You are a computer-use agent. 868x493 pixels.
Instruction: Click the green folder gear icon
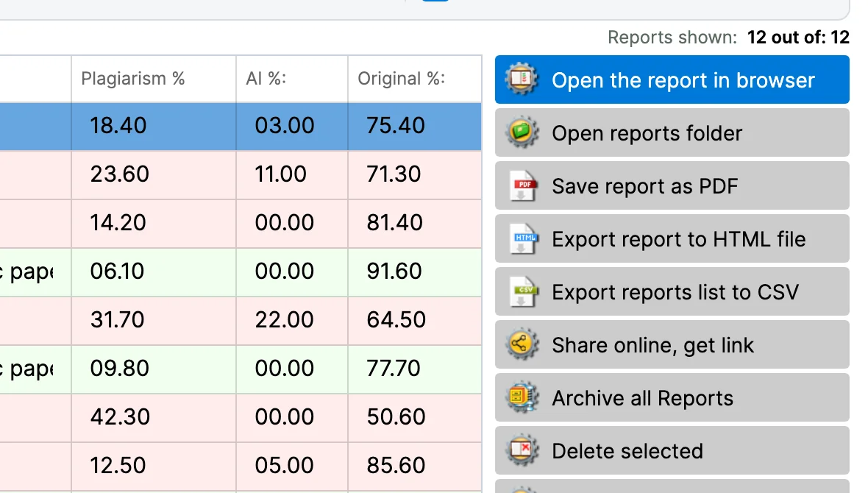521,132
